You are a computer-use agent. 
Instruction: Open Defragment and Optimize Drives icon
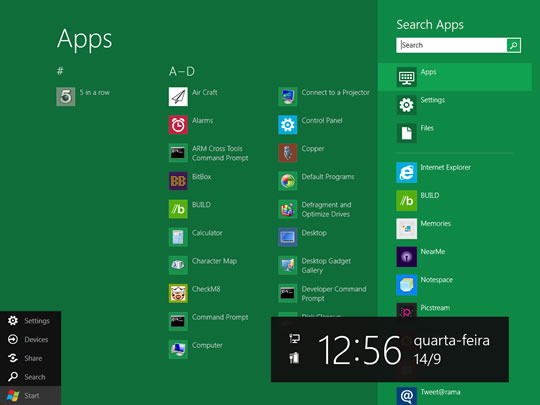288,209
